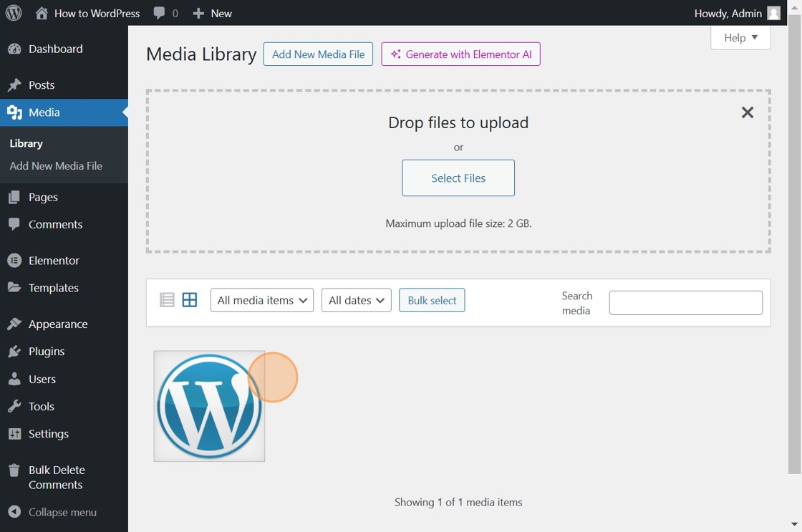Switch to list view
Screen dimensions: 802x532
[x=167, y=300]
